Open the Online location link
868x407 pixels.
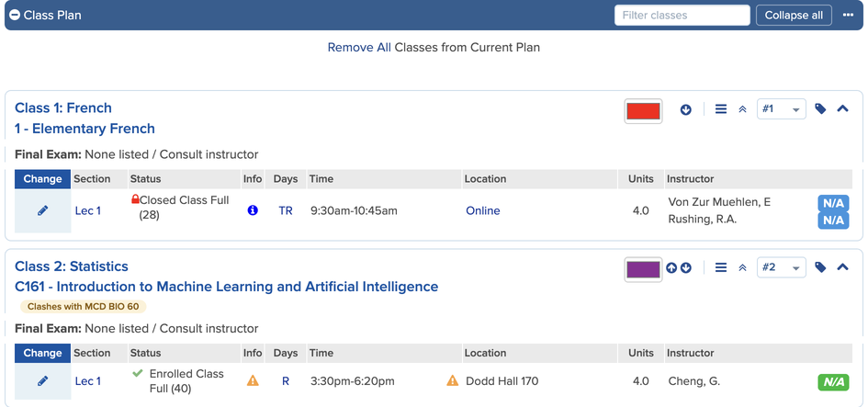coord(483,211)
